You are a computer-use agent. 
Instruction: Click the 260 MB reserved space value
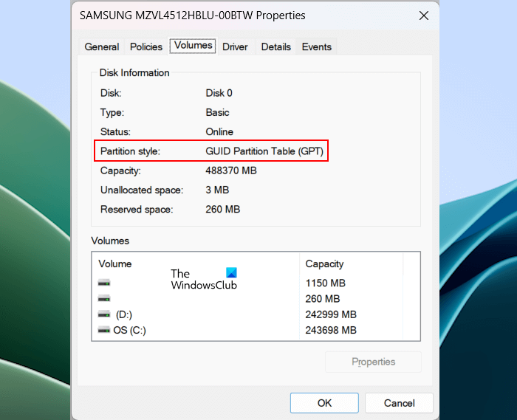pyautogui.click(x=223, y=210)
